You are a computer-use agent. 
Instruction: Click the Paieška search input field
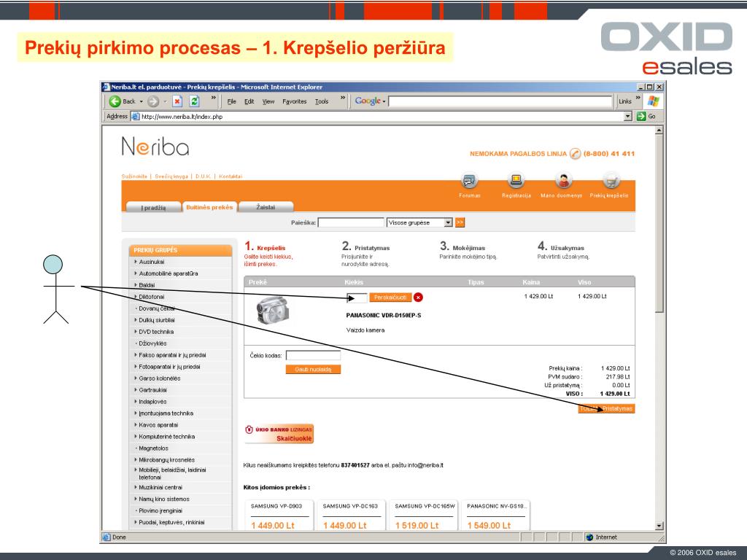click(x=351, y=222)
